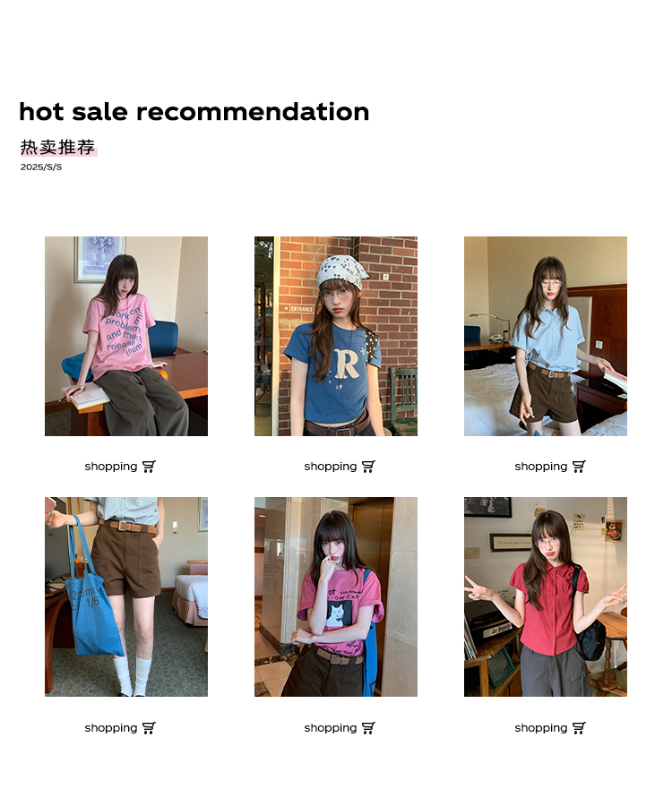Click cart icon under red polo shirt
The image size is (672, 789).
pyautogui.click(x=579, y=727)
